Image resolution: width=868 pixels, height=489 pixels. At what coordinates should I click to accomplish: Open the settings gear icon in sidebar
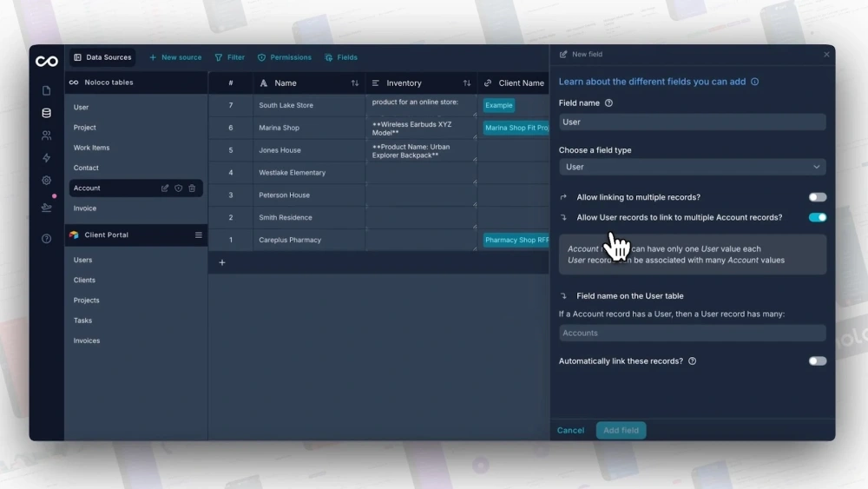click(47, 180)
